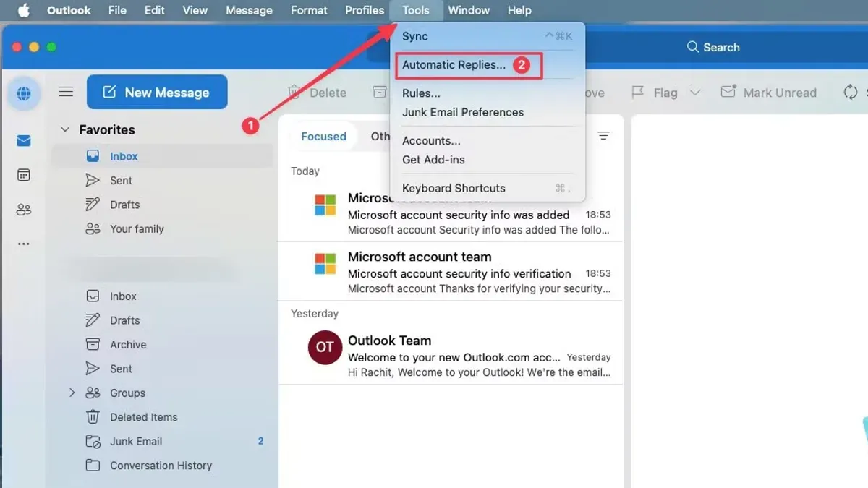Open Outlook Team welcome email
This screenshot has height=488, width=868.
[x=451, y=356]
